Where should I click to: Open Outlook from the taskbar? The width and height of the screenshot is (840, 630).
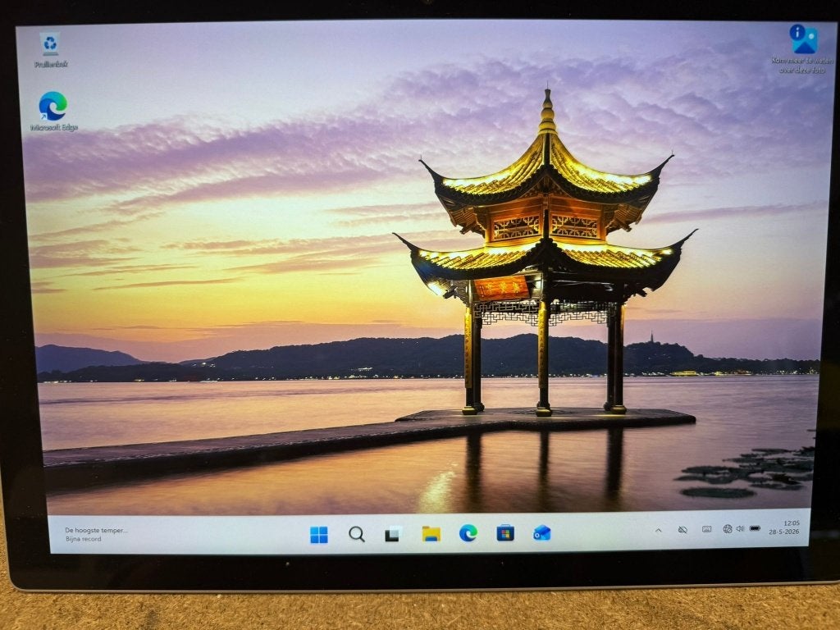point(541,533)
